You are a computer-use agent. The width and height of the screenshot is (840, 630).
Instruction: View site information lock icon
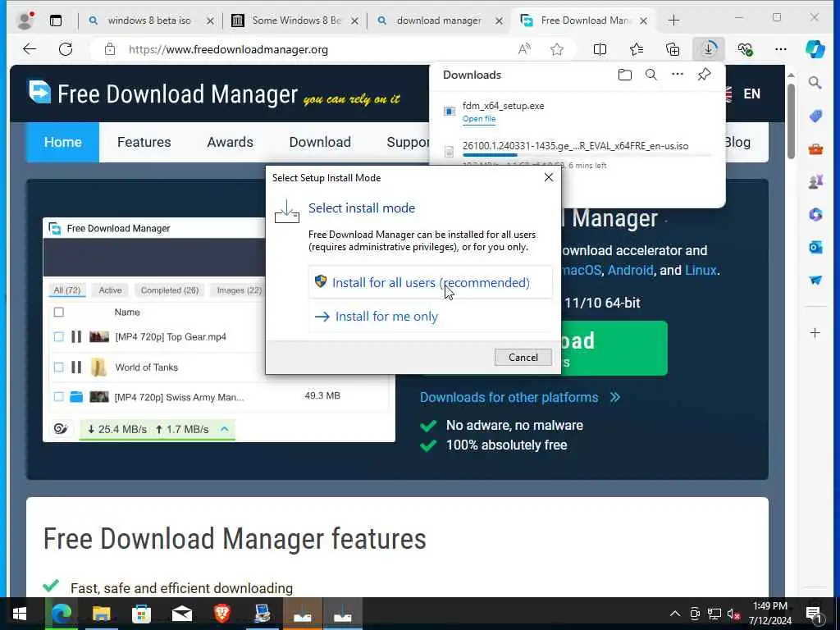point(110,49)
